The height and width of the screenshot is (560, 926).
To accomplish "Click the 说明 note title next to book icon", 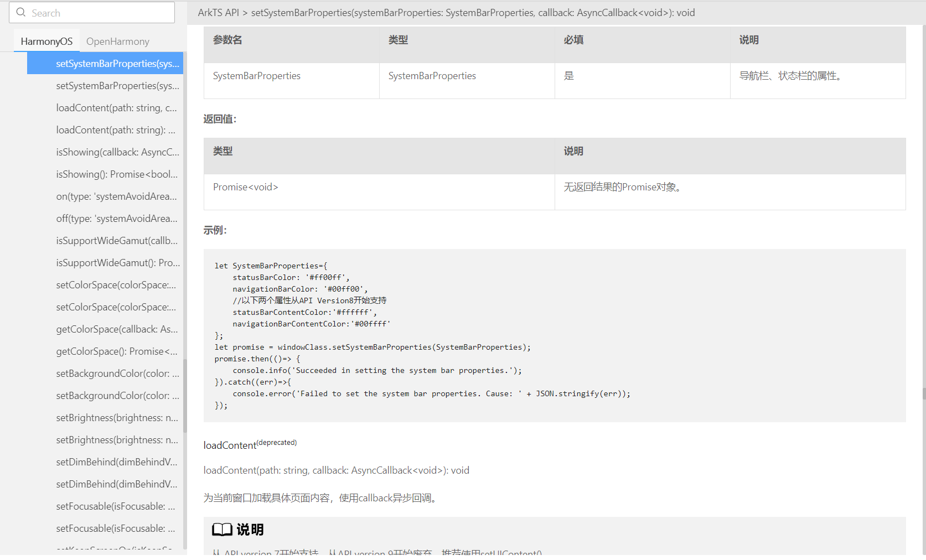I will pos(250,530).
